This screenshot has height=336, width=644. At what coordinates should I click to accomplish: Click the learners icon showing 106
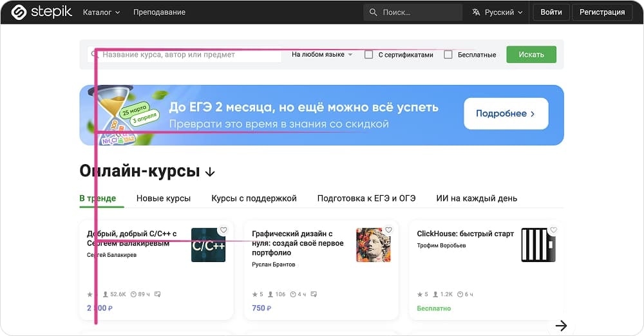270,294
